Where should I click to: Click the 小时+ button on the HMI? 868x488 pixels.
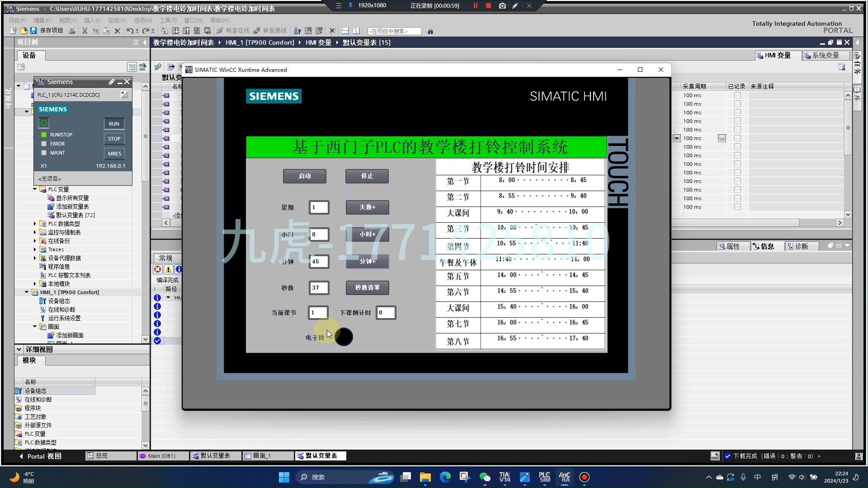coord(367,235)
